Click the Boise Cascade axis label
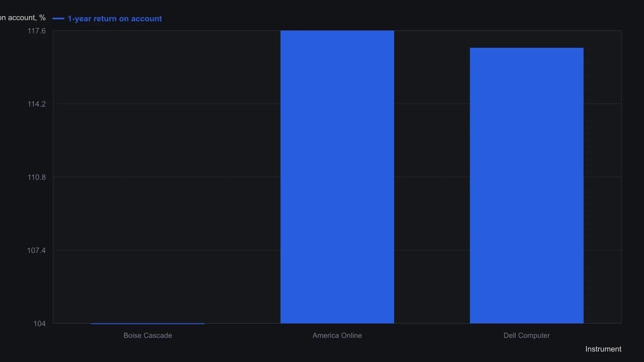 pos(148,335)
